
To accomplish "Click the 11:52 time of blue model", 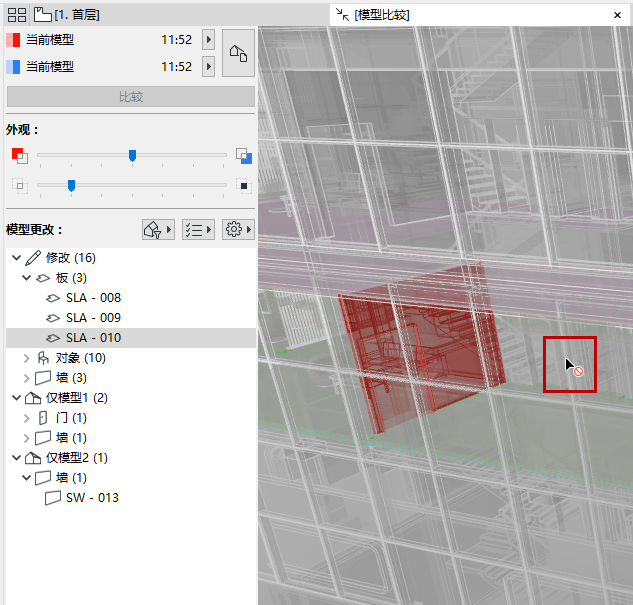I will pyautogui.click(x=176, y=67).
